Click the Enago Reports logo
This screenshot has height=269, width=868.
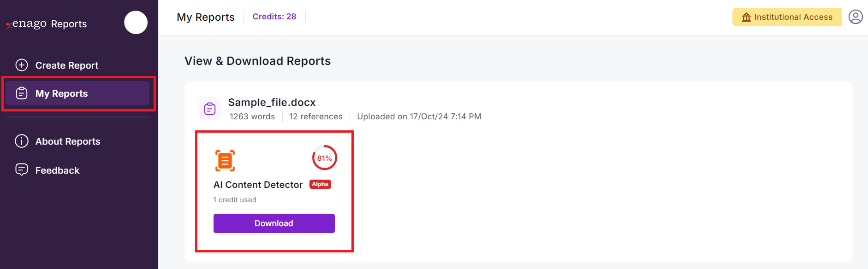click(46, 23)
